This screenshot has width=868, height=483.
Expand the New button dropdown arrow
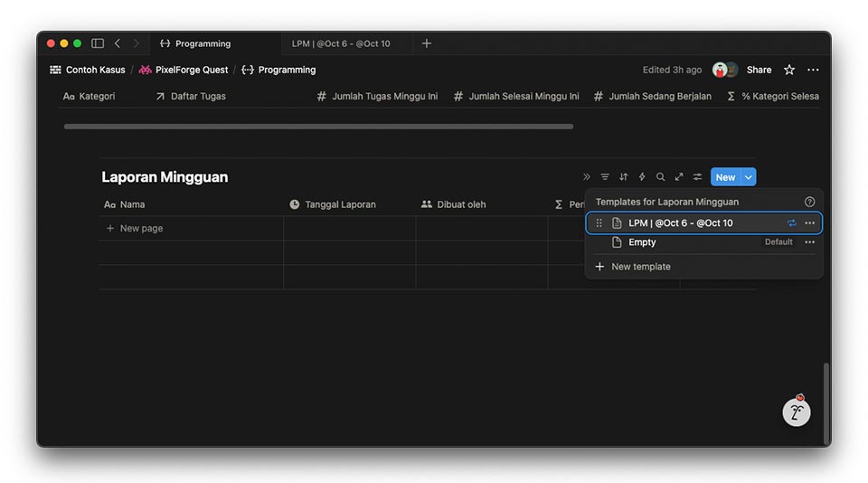click(x=749, y=177)
